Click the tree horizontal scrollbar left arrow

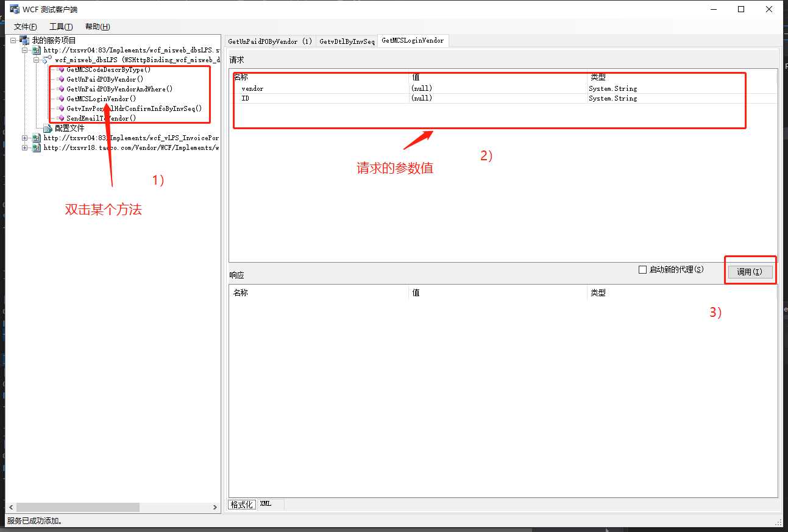pyautogui.click(x=11, y=507)
